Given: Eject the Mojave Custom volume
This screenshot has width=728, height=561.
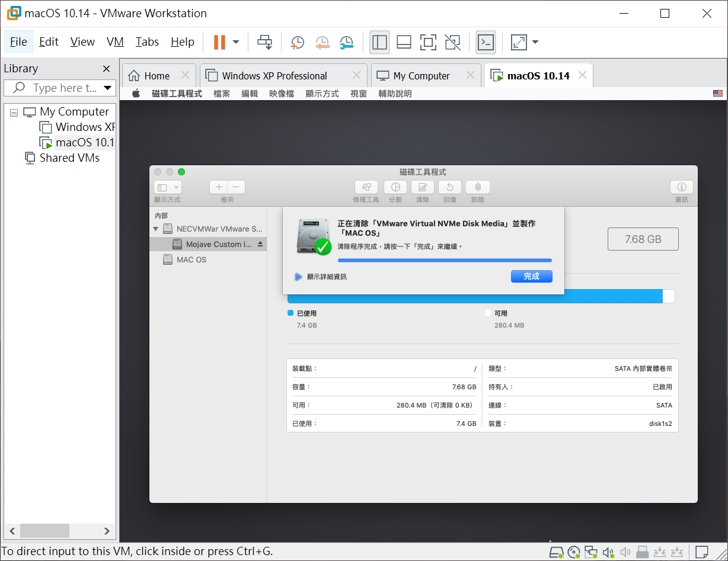Looking at the screenshot, I should pos(260,244).
